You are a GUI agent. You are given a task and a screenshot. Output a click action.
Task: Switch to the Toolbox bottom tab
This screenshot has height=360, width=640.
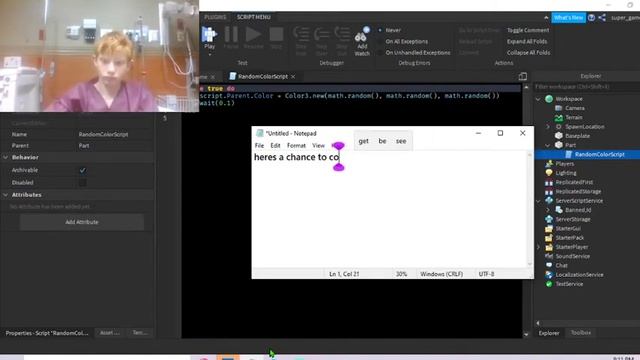tap(580, 333)
